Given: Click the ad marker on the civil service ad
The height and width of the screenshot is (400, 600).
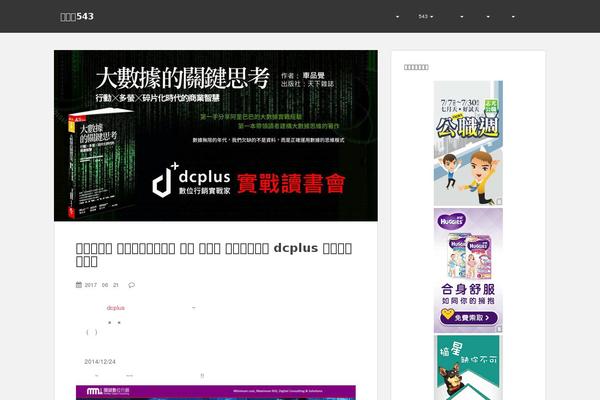Looking at the screenshot, I should point(499,202).
